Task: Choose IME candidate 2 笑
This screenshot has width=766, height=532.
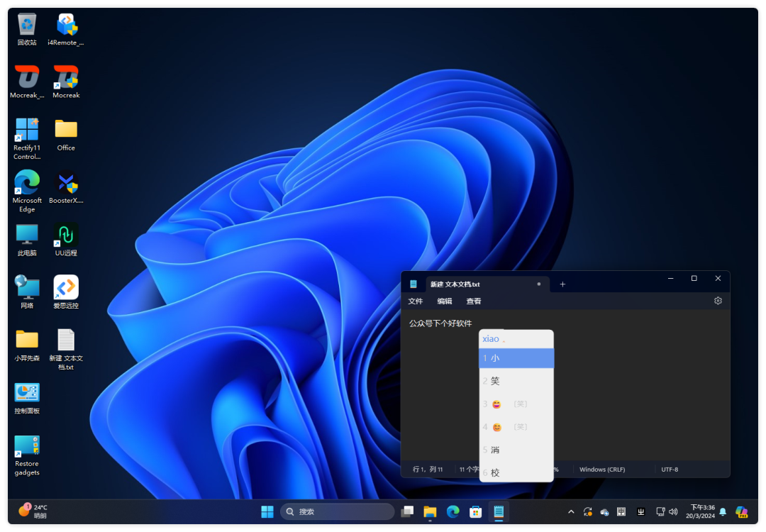Action: 516,381
